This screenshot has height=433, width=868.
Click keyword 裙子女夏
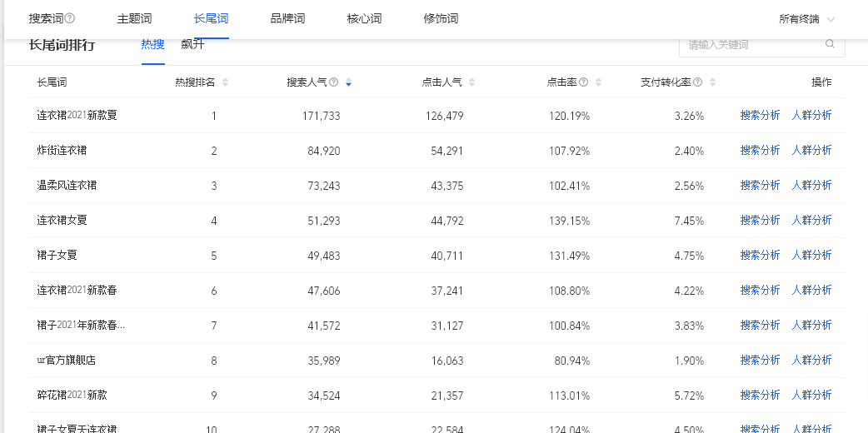tap(57, 255)
